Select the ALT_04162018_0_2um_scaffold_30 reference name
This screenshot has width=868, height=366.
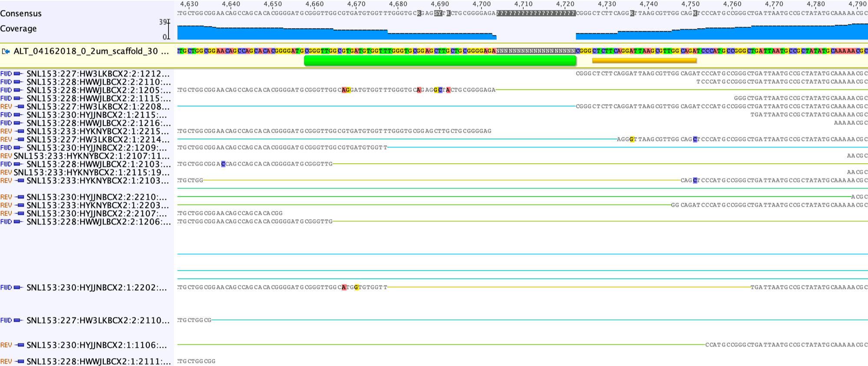91,51
